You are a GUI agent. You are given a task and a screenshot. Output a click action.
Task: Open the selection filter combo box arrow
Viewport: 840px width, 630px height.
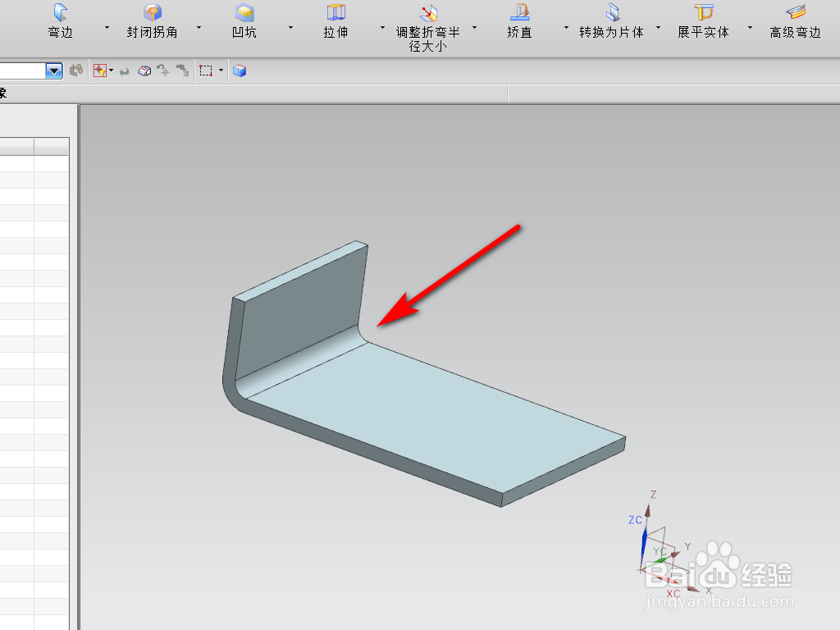click(54, 71)
